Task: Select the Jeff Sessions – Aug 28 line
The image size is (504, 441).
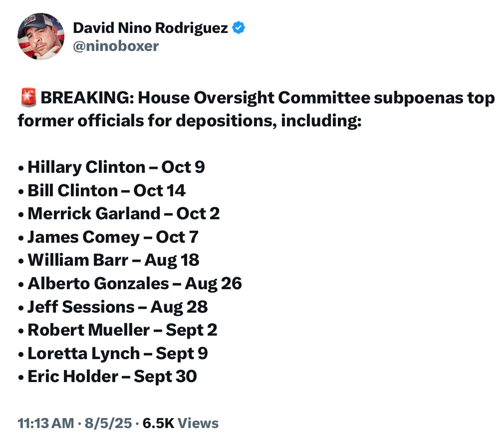Action: pyautogui.click(x=117, y=307)
